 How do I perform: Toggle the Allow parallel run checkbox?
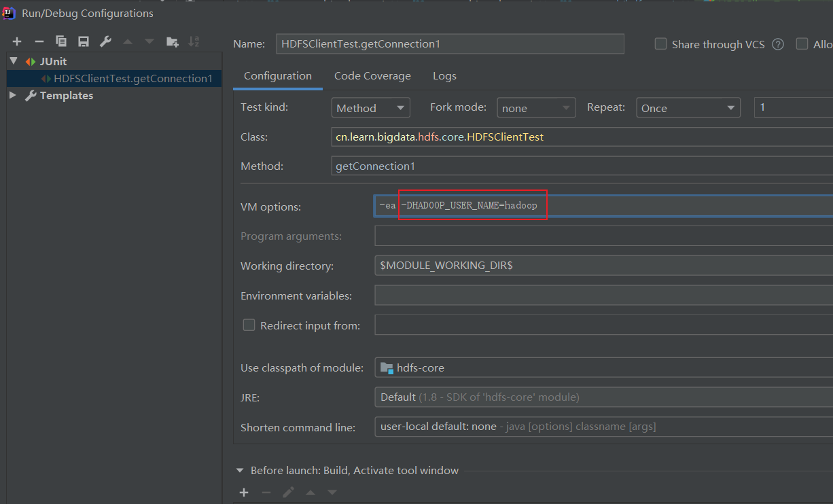pyautogui.click(x=802, y=44)
